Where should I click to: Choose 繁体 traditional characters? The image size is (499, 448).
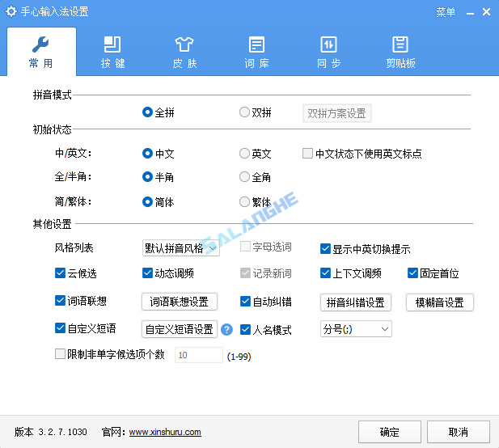pyautogui.click(x=256, y=202)
